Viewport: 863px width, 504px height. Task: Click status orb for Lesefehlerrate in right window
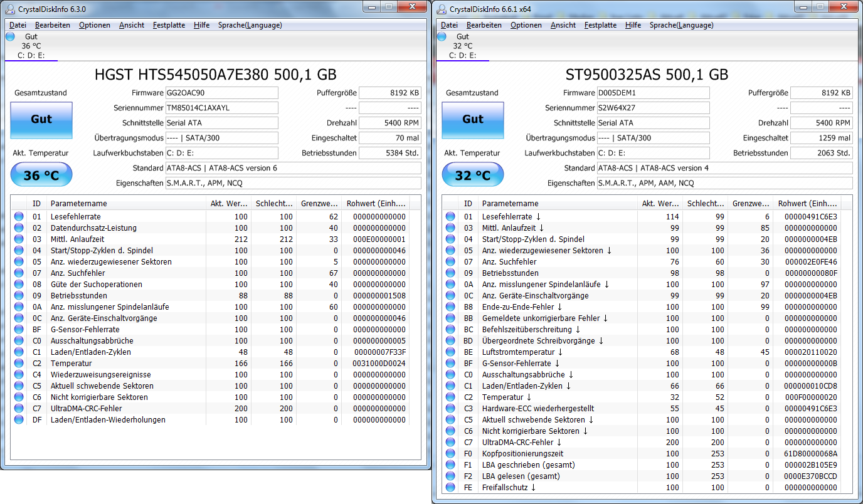[450, 217]
